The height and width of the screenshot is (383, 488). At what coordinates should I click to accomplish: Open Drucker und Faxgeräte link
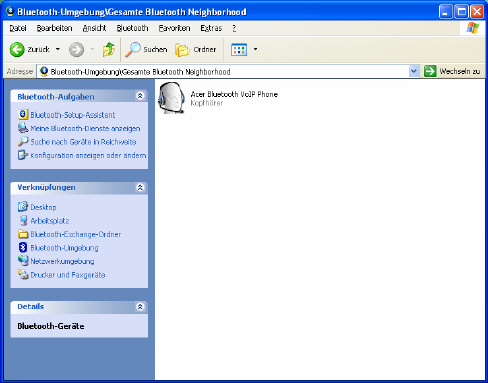click(x=68, y=275)
